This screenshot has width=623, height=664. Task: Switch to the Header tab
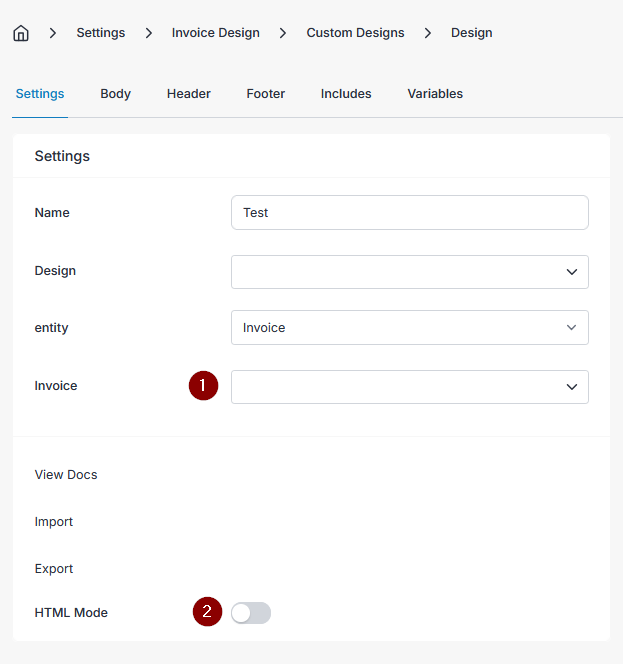(188, 94)
